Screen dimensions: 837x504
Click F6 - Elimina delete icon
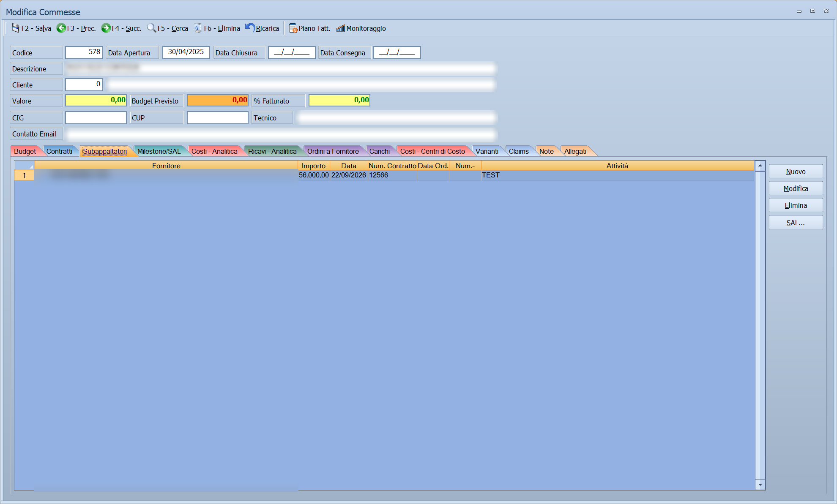pyautogui.click(x=198, y=28)
